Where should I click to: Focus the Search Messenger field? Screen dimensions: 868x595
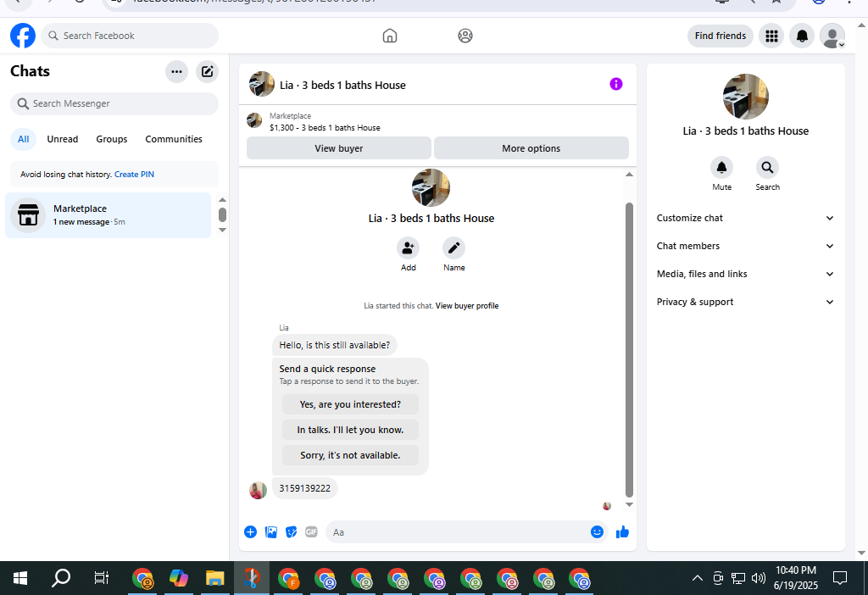[114, 103]
